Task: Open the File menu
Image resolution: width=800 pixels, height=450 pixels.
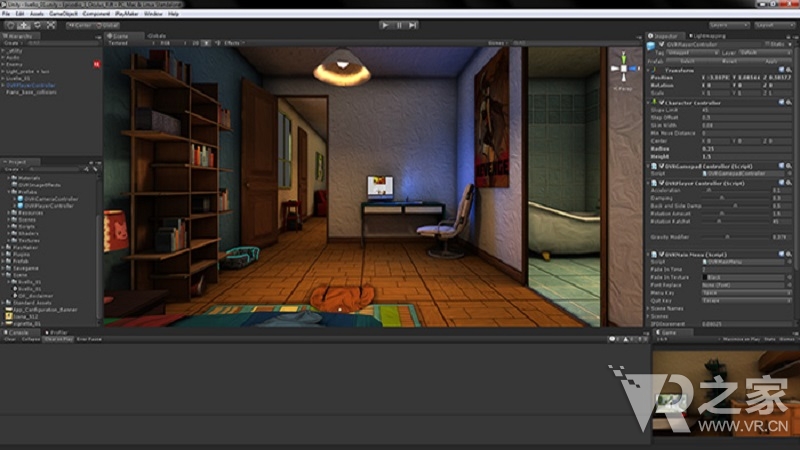Action: pos(6,14)
